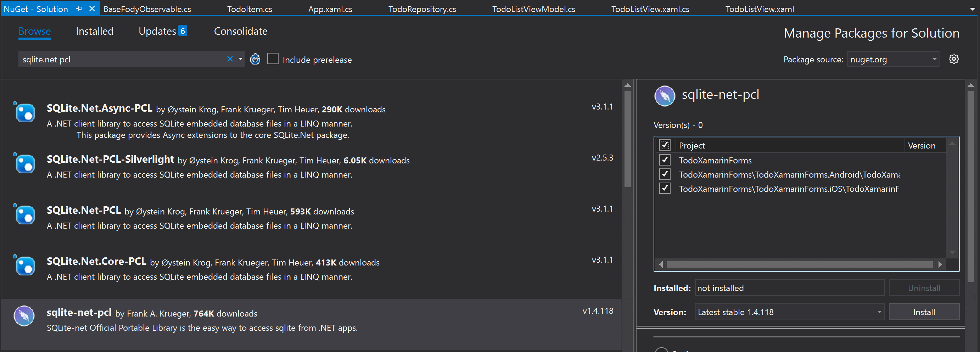Open the document tabs overflow arrow
The image size is (980, 352).
973,9
